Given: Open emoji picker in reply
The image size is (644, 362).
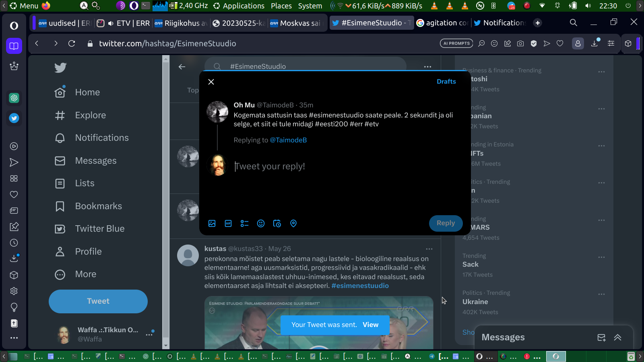Looking at the screenshot, I should (x=261, y=223).
